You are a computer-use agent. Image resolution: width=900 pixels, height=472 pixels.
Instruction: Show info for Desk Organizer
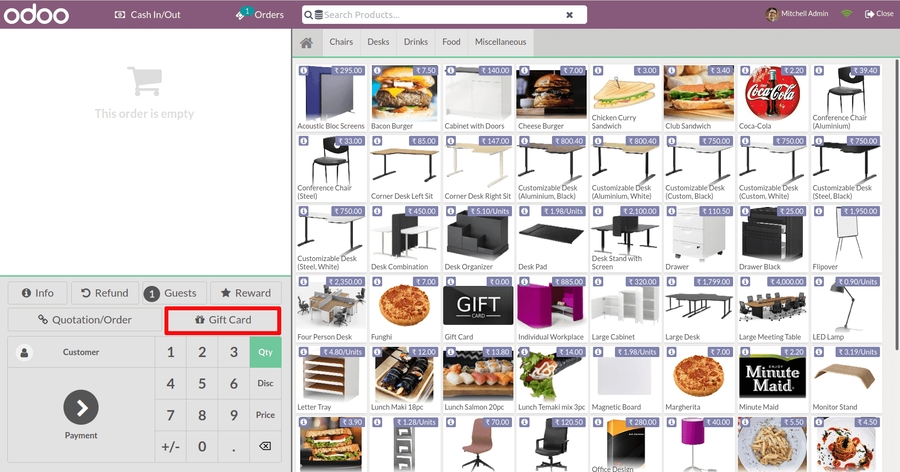(x=451, y=211)
